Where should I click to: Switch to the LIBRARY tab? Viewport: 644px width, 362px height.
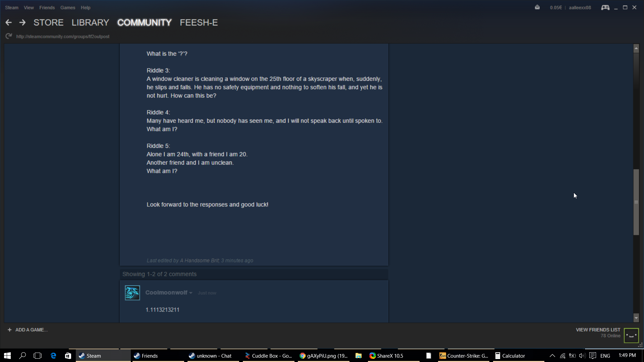coord(90,22)
